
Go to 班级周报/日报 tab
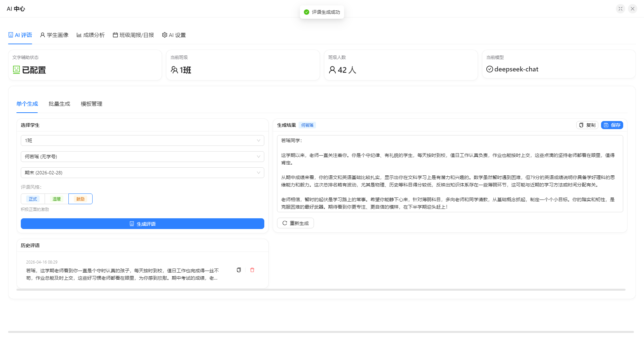click(x=133, y=35)
